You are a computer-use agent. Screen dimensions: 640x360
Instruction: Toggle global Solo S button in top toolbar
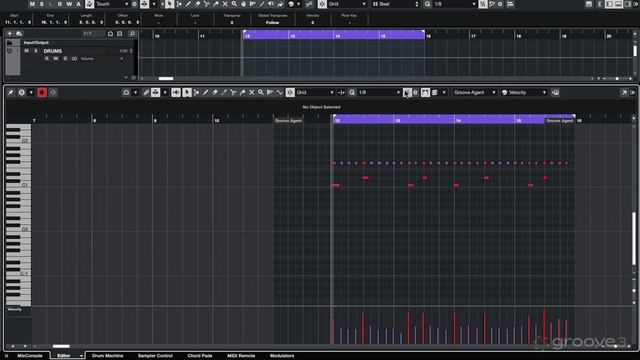[x=42, y=4]
